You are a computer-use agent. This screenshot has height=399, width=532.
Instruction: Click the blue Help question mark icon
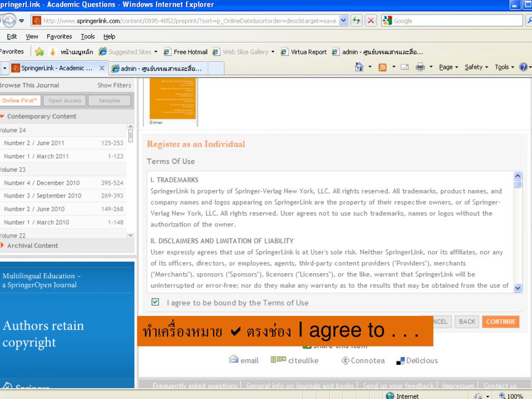click(x=523, y=67)
